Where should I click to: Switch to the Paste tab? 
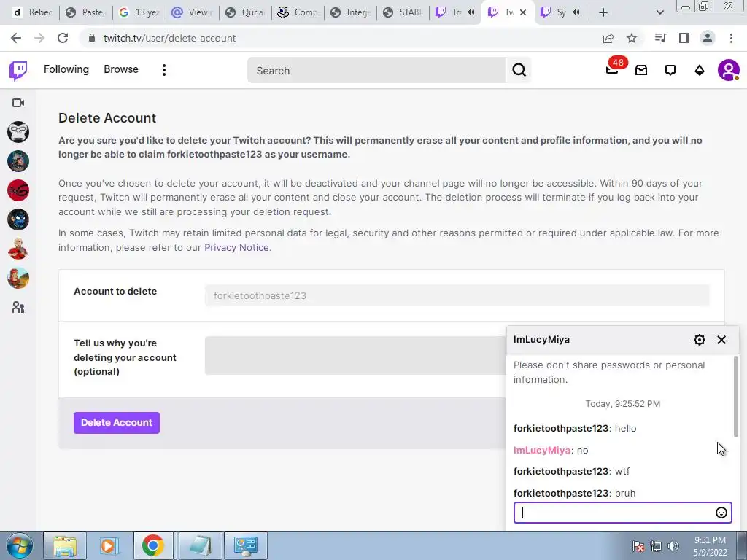click(86, 12)
